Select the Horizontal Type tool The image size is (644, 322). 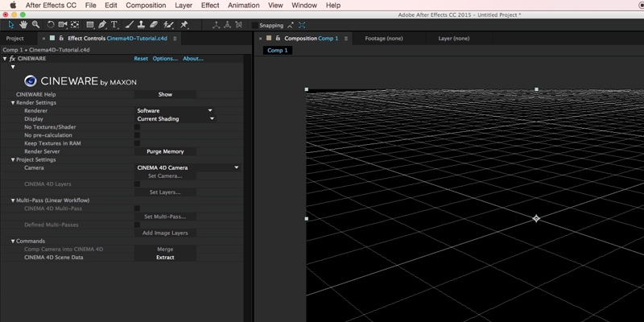[114, 25]
